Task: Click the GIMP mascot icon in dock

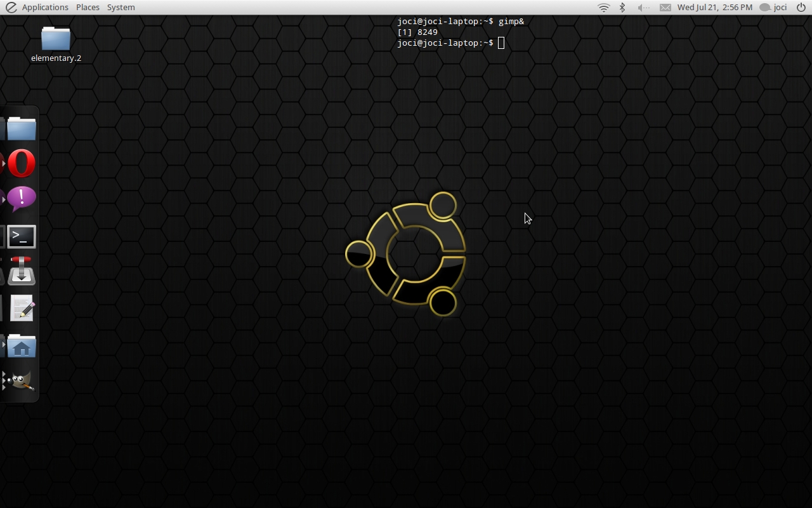Action: pos(20,381)
